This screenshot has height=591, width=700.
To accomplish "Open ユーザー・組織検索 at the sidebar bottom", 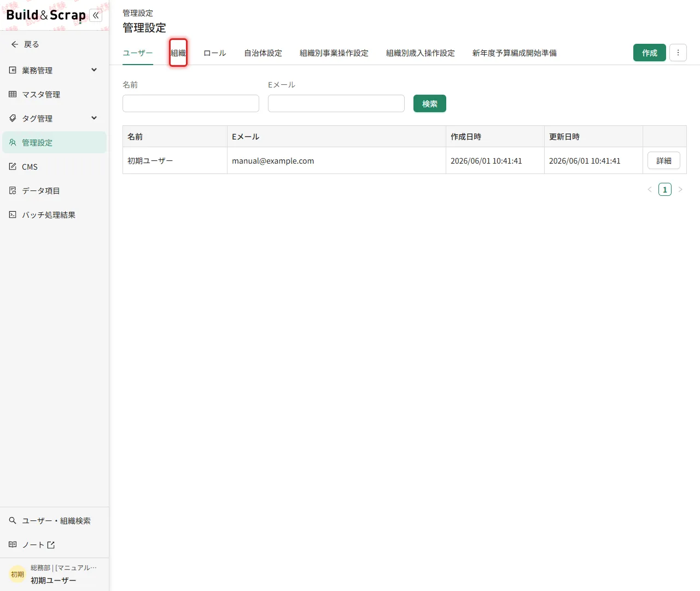I will coord(54,520).
